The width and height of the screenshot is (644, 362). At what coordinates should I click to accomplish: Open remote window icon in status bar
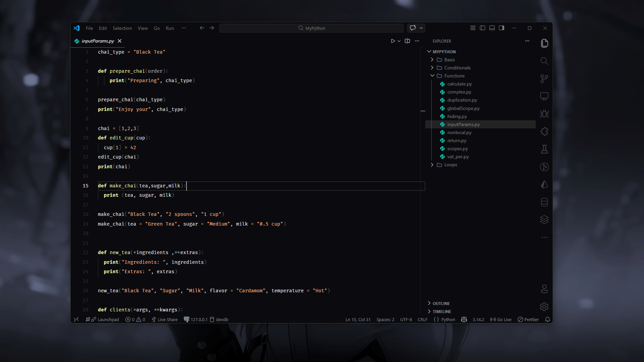(x=76, y=319)
